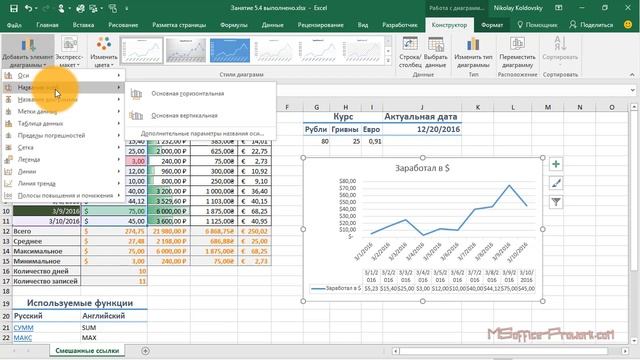Image resolution: width=640 pixels, height=360 pixels.
Task: Open the Таблица данных submenu
Action: coord(63,123)
